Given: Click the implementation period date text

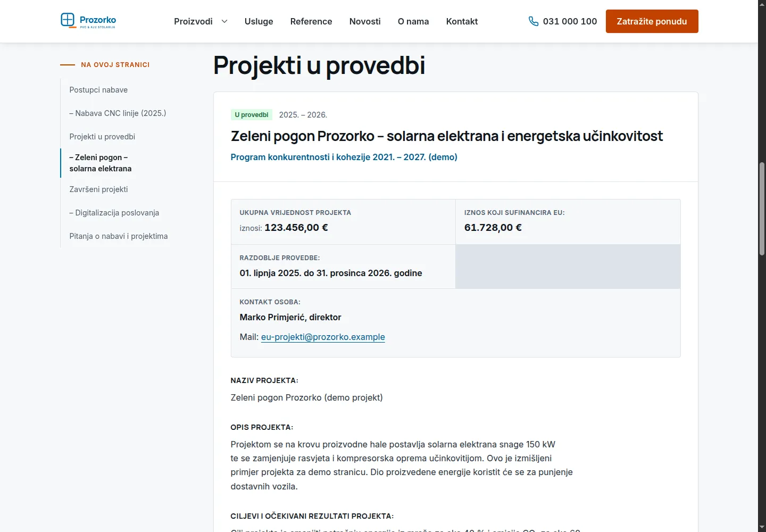Looking at the screenshot, I should tap(331, 273).
